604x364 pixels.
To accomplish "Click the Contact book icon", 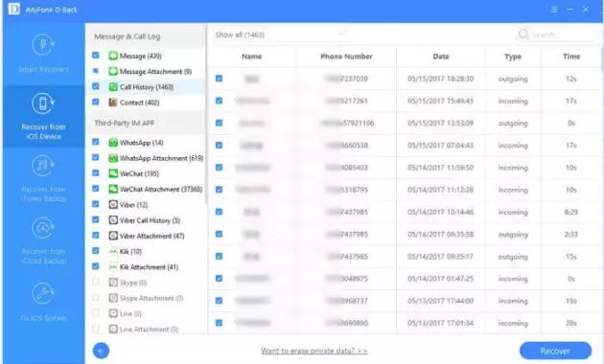I will (113, 102).
